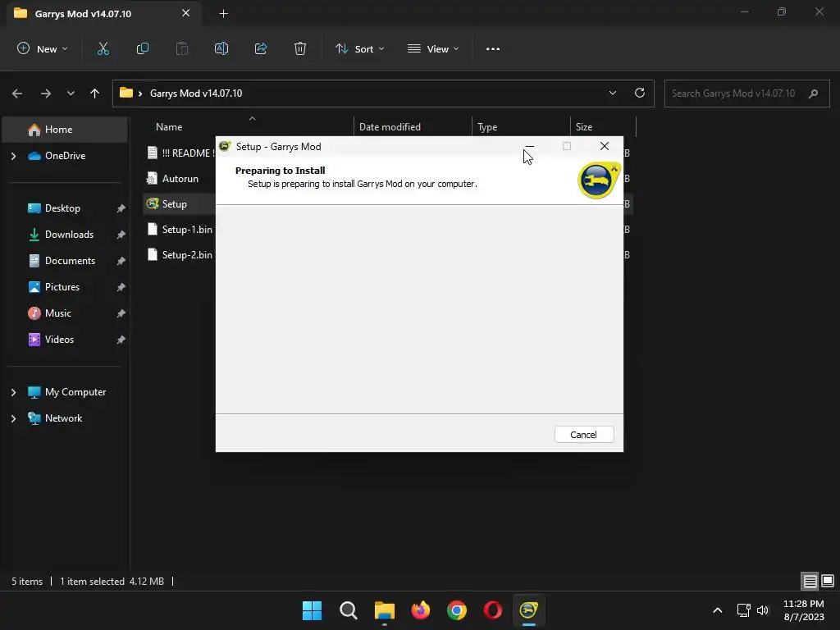Image resolution: width=840 pixels, height=630 pixels.
Task: Expand the OneDrive tree node
Action: tap(13, 156)
